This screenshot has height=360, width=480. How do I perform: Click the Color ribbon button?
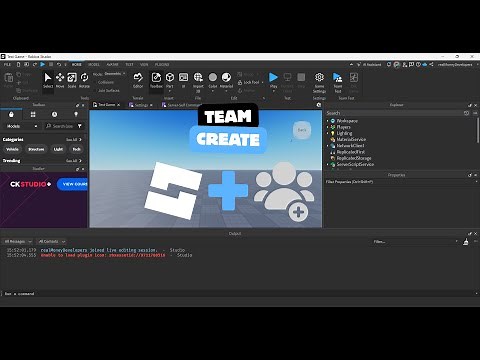(x=213, y=81)
